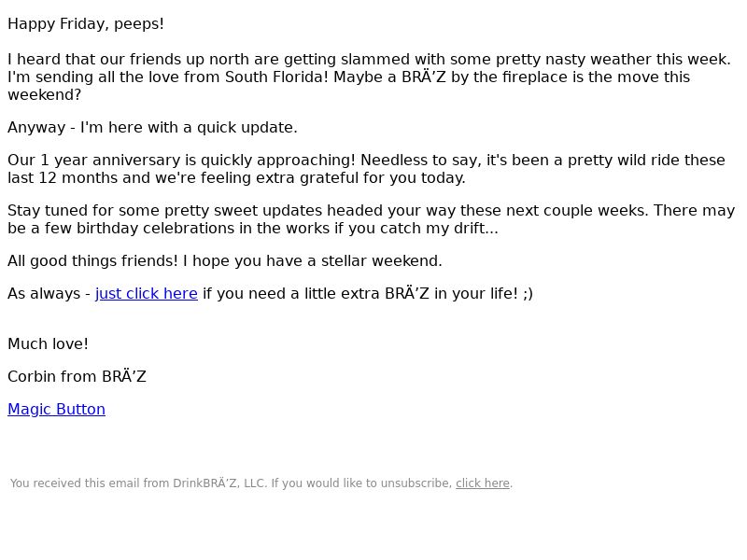Click the 'All good things friends!' sentence
Screen dimensions: 747x560
[x=92, y=261]
